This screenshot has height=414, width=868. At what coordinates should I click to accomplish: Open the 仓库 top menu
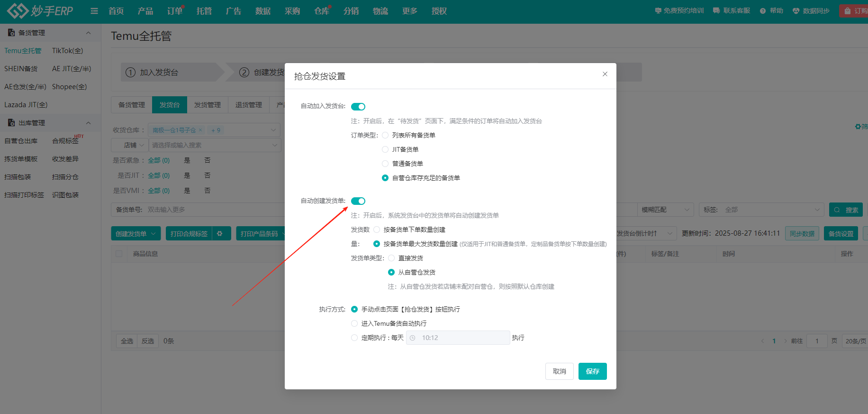click(x=321, y=11)
